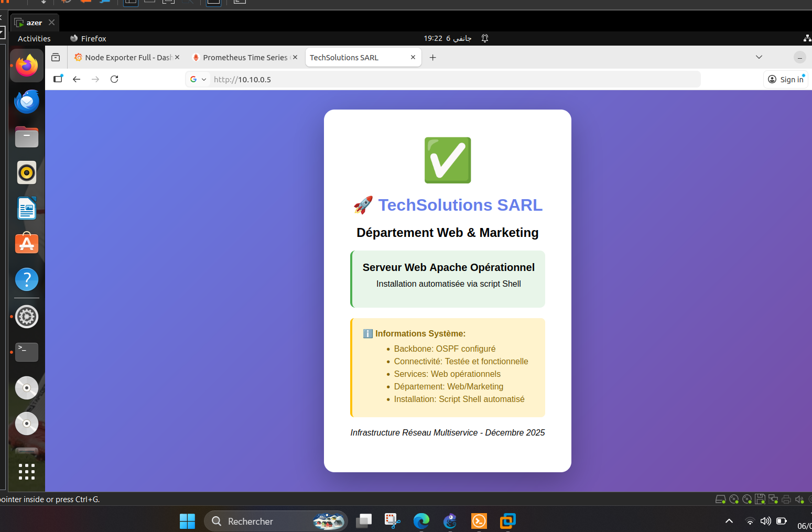Select the azer virtual machine tab

click(x=35, y=23)
